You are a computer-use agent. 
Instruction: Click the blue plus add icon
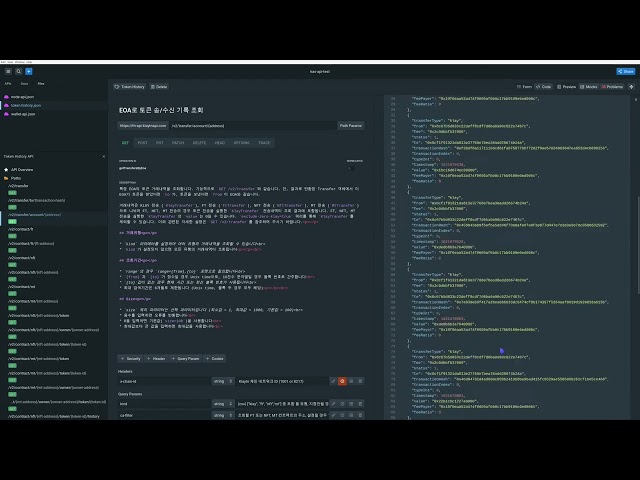29,71
